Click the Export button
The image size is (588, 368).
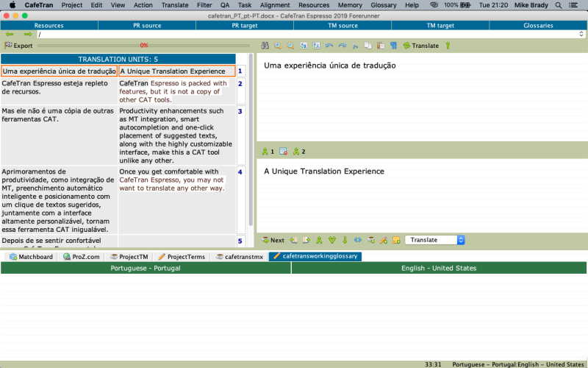[x=18, y=46]
